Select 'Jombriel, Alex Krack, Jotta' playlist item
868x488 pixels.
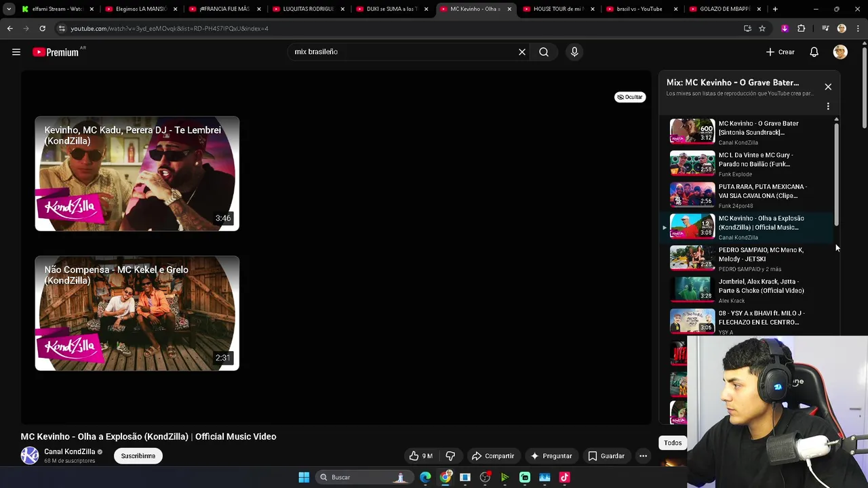tap(748, 290)
